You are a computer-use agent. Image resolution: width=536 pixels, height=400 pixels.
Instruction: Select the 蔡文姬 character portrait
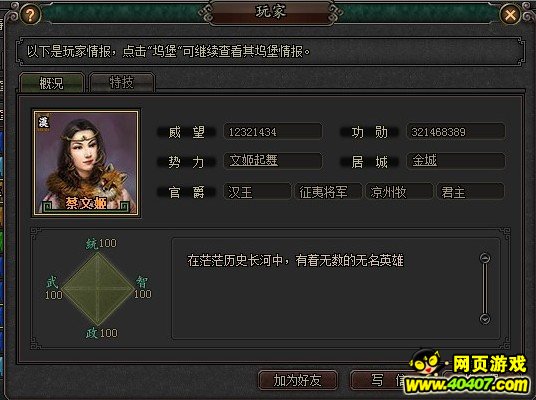click(x=86, y=163)
